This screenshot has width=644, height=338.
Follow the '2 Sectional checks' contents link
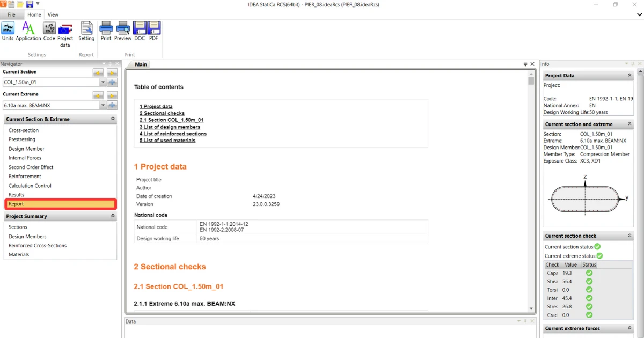162,113
